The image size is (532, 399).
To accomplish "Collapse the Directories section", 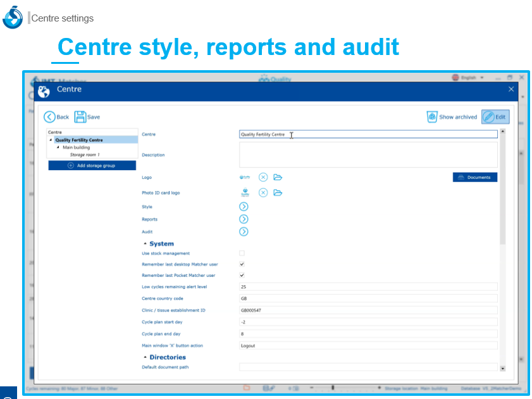I will [145, 357].
